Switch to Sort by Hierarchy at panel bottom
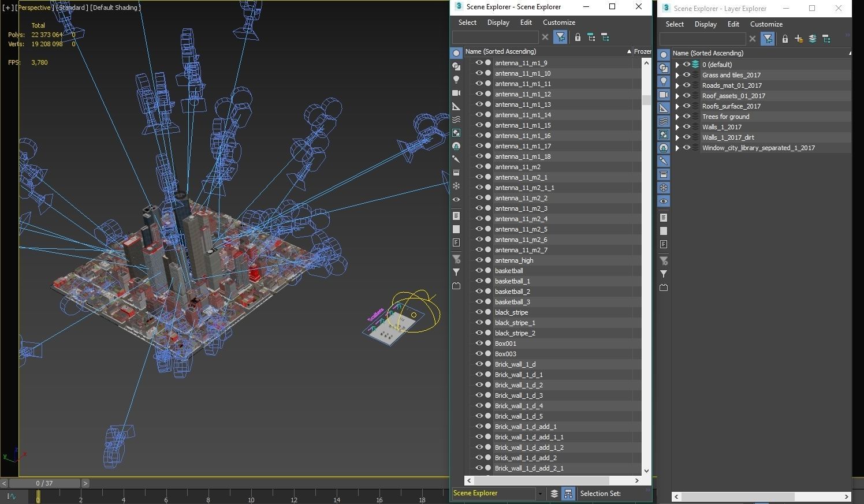Viewport: 864px width, 504px height. (x=568, y=494)
